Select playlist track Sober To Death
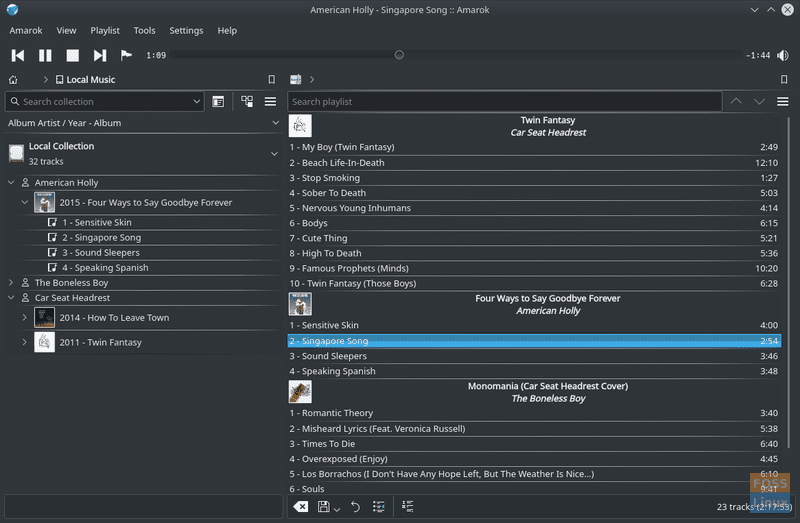The height and width of the screenshot is (523, 800). coord(534,193)
